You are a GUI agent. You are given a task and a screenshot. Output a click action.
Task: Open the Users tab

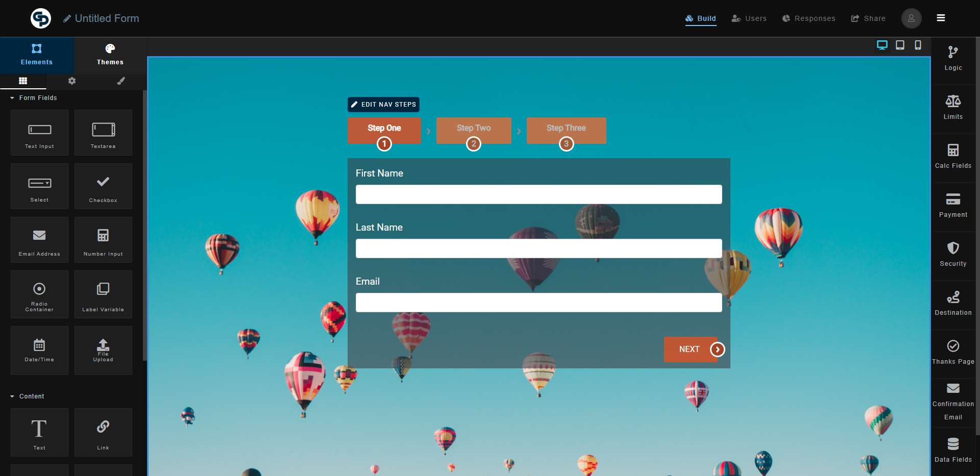[x=749, y=18]
